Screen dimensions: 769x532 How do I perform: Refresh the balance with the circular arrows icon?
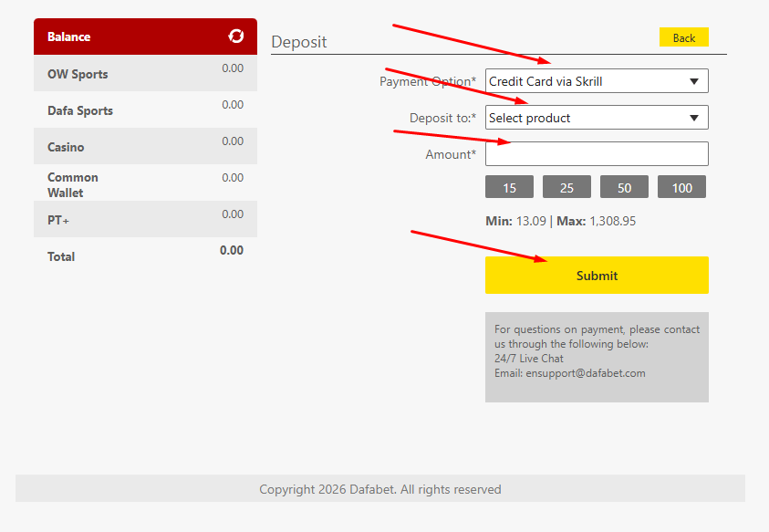pos(236,36)
